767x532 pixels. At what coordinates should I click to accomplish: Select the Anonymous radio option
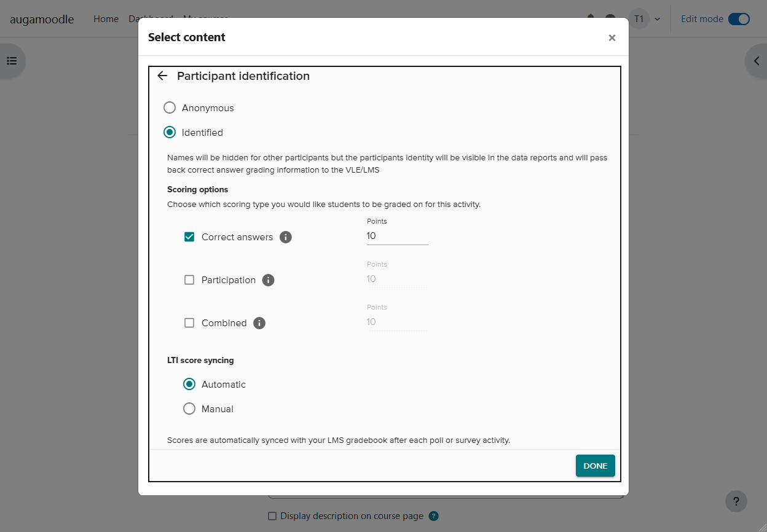click(x=170, y=108)
